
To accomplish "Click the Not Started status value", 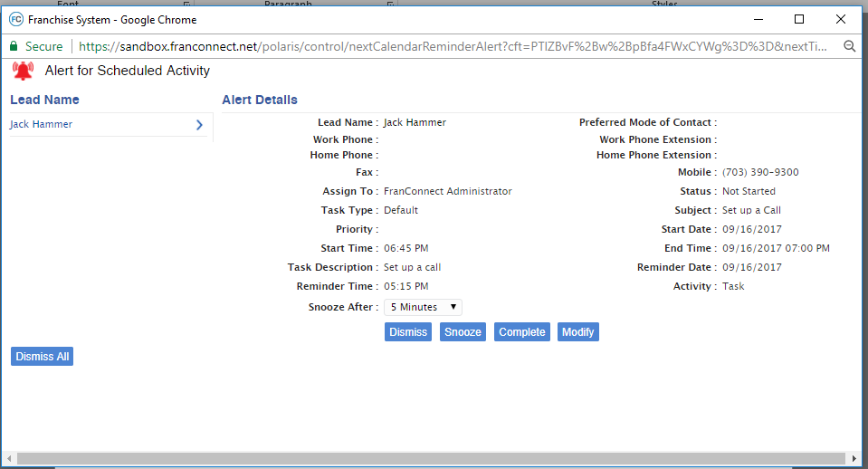I will point(749,191).
